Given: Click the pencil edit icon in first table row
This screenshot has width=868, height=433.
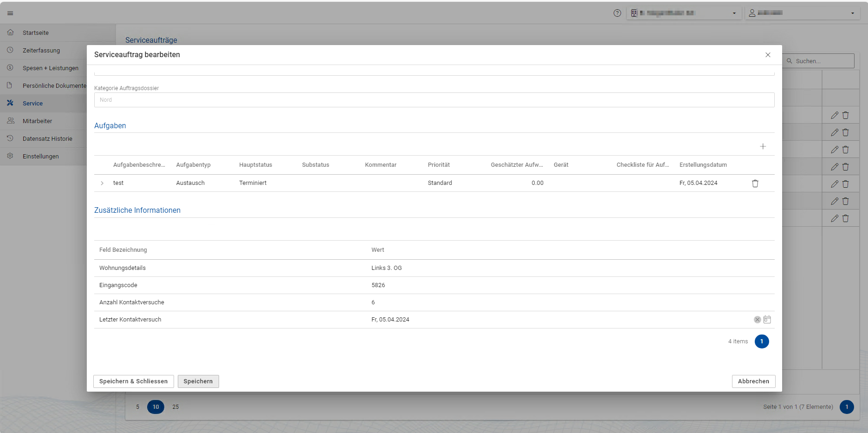Looking at the screenshot, I should click(834, 115).
